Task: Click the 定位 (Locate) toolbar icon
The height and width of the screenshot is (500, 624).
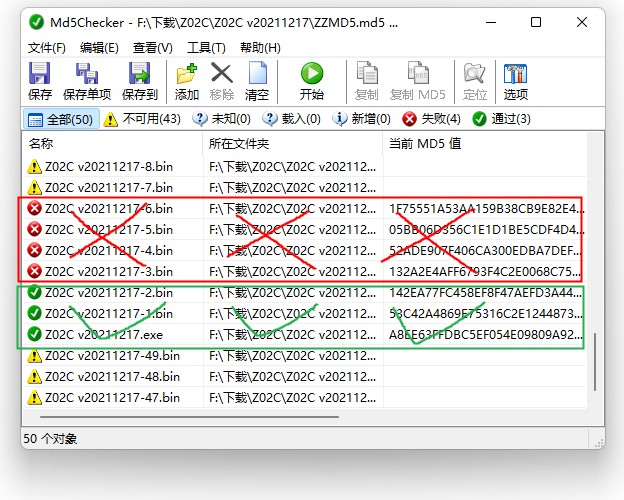Action: point(475,80)
